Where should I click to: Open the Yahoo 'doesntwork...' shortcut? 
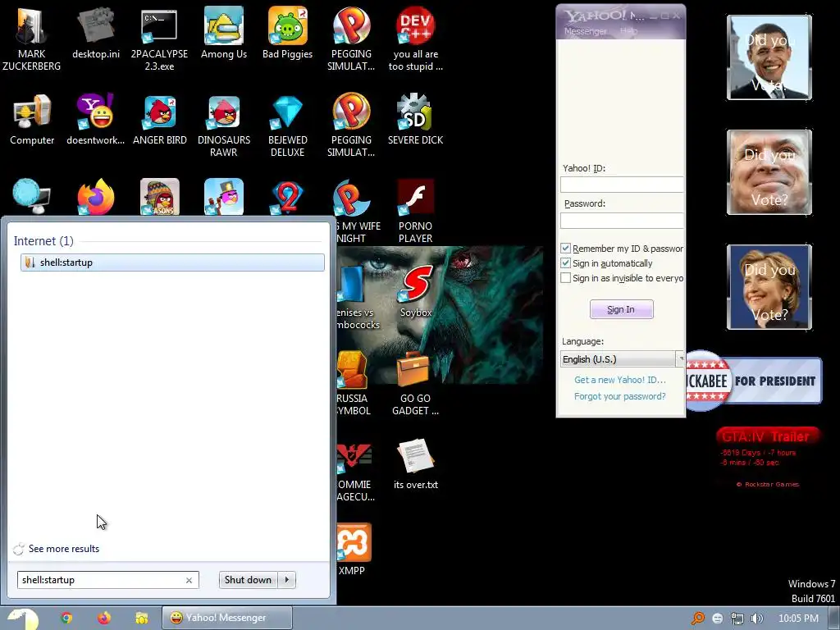click(96, 119)
